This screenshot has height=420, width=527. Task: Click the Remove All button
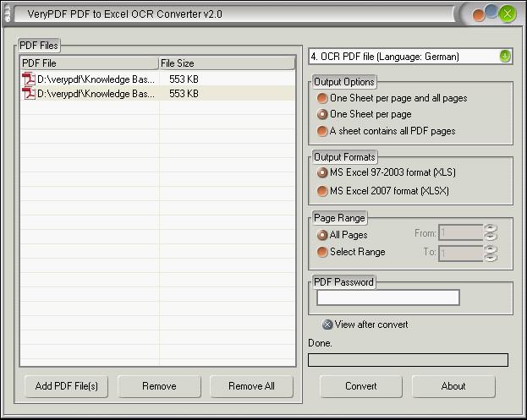coord(251,386)
